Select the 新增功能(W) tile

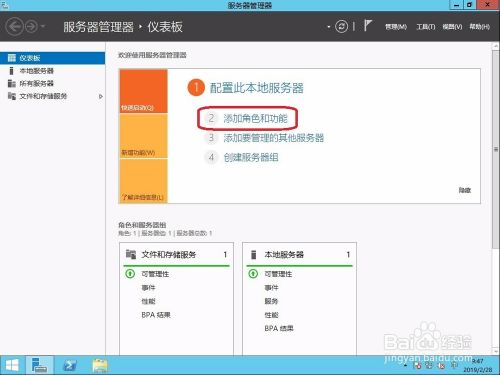point(143,136)
